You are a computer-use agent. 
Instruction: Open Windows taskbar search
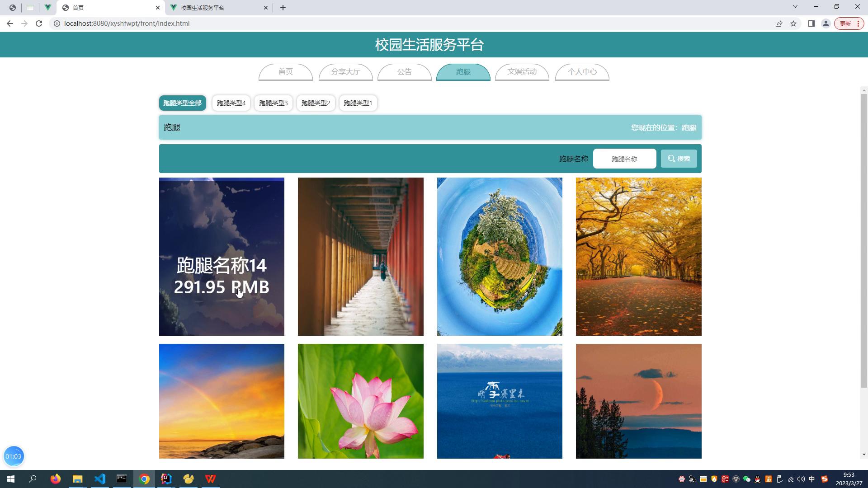[33, 479]
